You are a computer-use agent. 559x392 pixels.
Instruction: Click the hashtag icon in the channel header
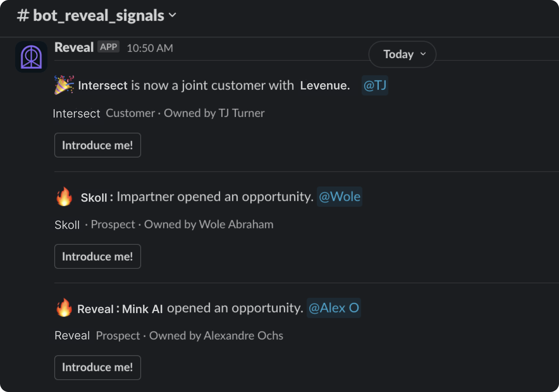23,15
